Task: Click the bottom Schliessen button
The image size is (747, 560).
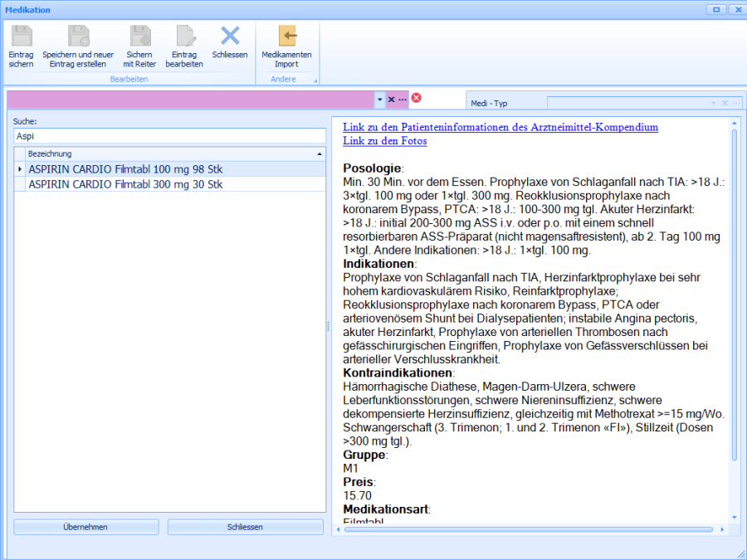Action: click(245, 527)
